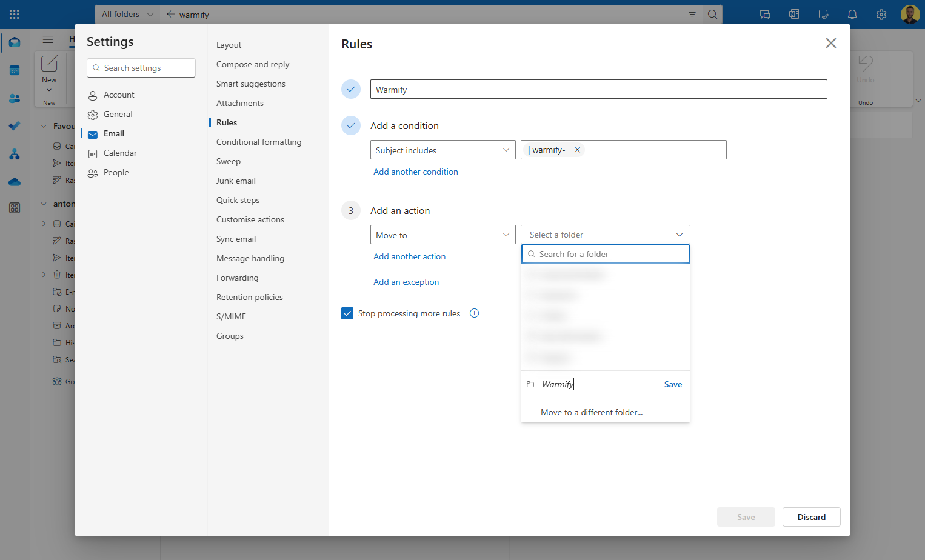Toggle the navigation pane hamburger
The width and height of the screenshot is (925, 560).
[48, 39]
